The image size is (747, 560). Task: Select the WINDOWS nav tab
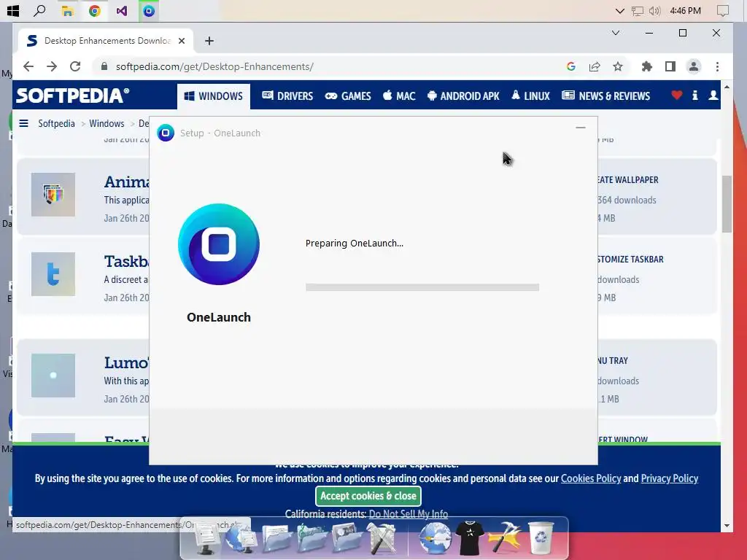214,96
